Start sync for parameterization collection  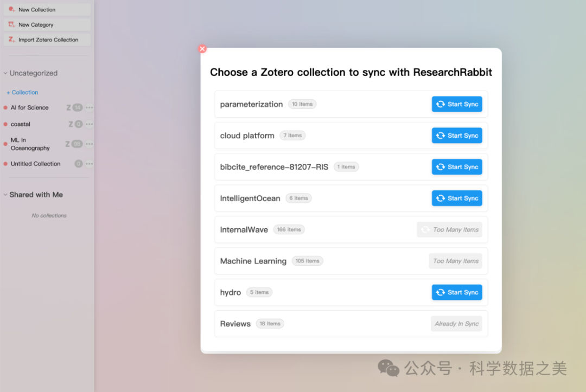457,104
